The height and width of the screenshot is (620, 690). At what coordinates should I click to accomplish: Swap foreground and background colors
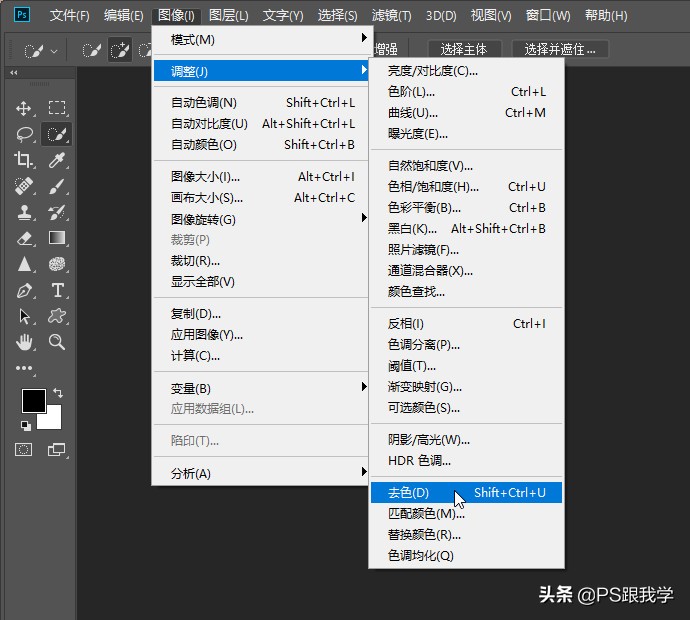[58, 393]
